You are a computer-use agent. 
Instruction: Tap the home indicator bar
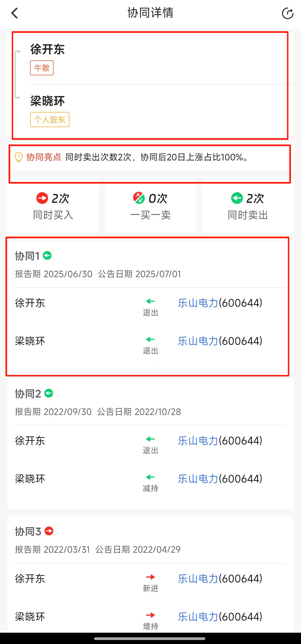(150, 638)
